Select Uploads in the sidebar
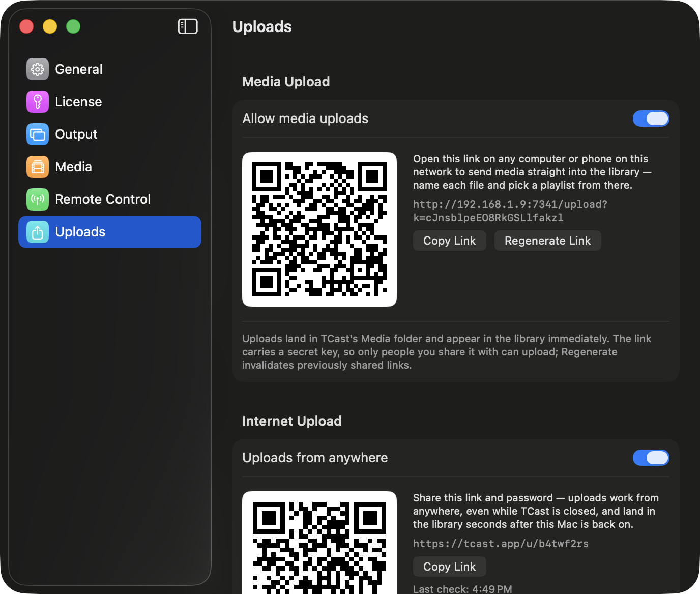The width and height of the screenshot is (700, 594). click(110, 232)
